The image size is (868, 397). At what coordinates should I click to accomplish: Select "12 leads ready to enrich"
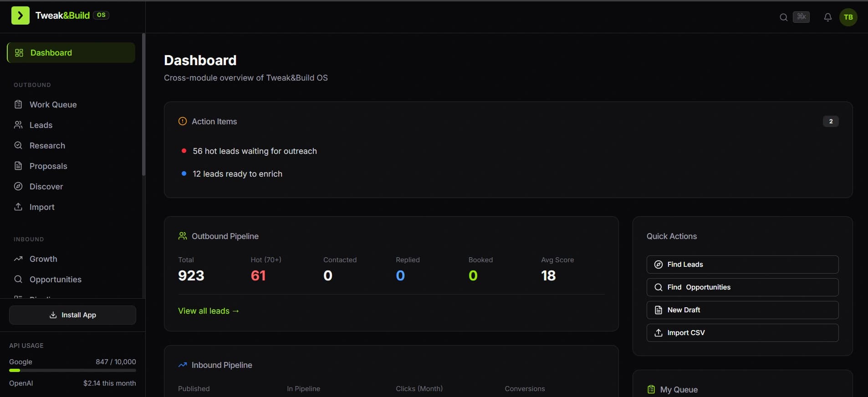(x=237, y=174)
